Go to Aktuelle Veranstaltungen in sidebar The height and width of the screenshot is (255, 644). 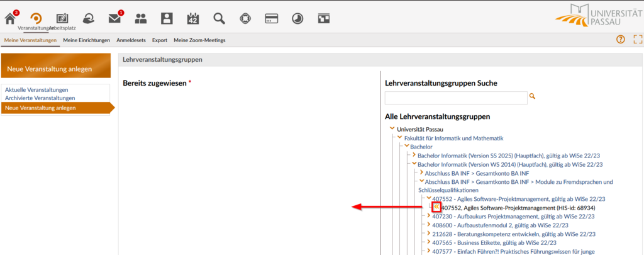[36, 89]
